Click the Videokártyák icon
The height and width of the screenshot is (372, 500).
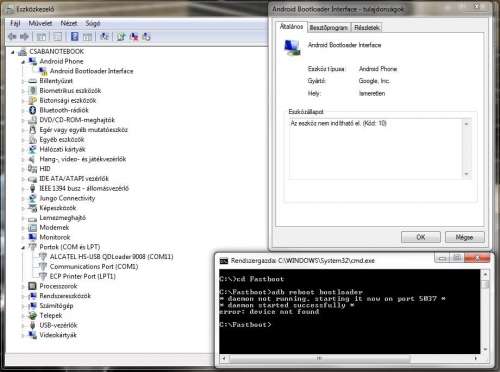33,335
